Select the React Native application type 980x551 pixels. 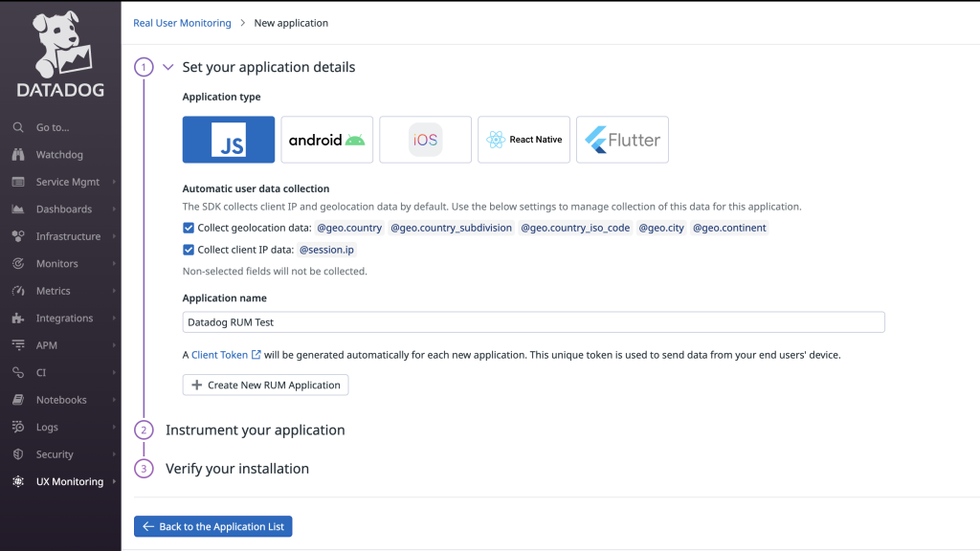click(523, 139)
